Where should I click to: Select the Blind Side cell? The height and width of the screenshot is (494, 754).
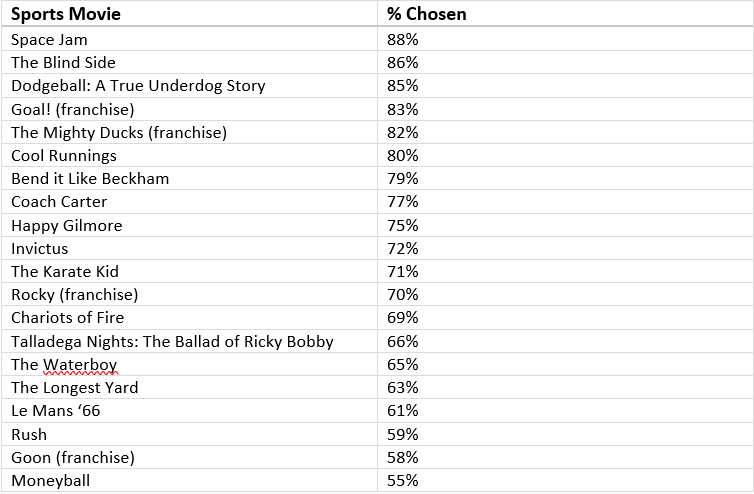pos(189,63)
